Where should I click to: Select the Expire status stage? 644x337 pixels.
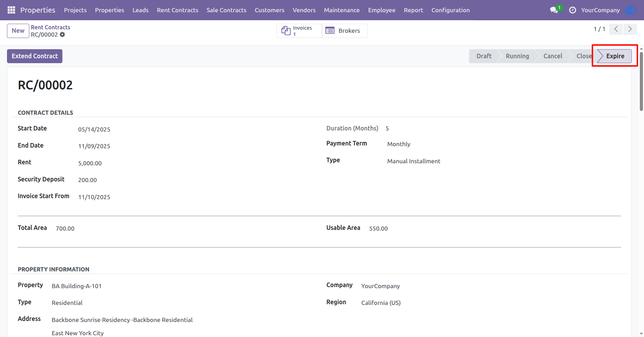(x=615, y=56)
